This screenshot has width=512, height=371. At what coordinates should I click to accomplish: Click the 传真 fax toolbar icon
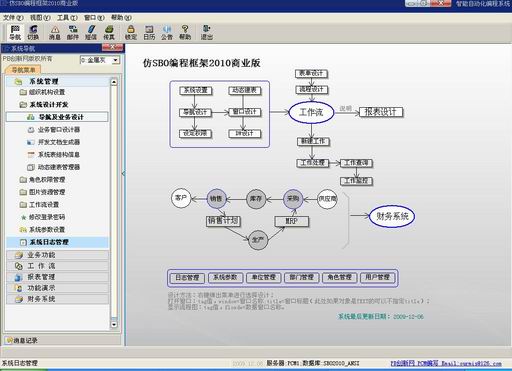click(x=109, y=32)
